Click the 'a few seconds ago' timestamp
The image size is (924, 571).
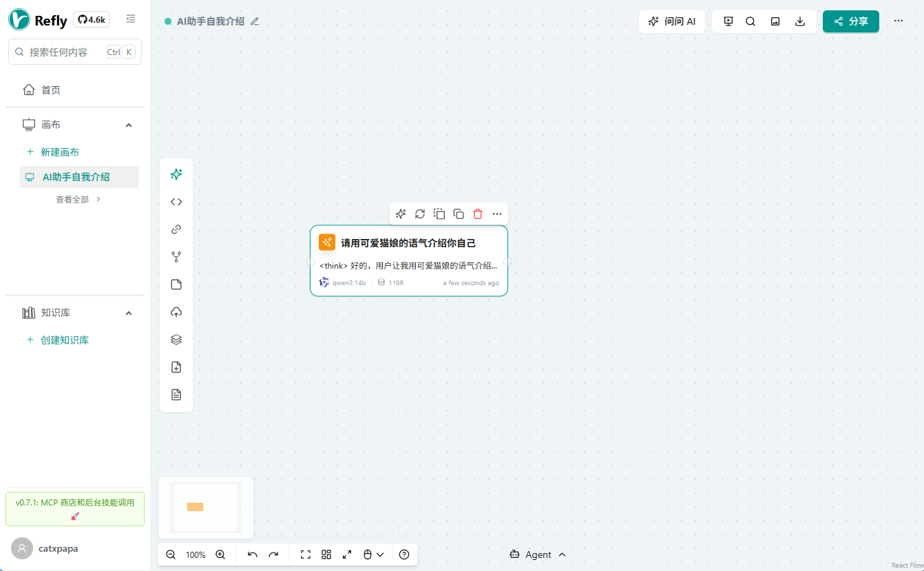pyautogui.click(x=471, y=283)
